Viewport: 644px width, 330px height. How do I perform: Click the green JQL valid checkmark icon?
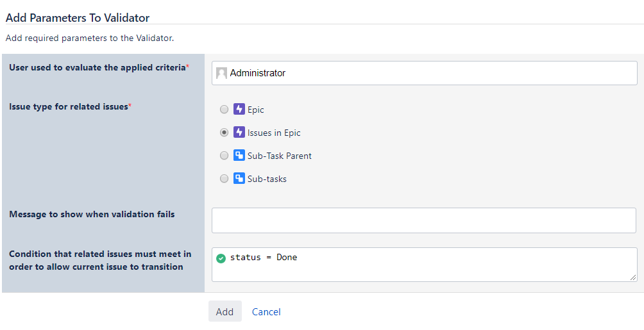coord(221,259)
